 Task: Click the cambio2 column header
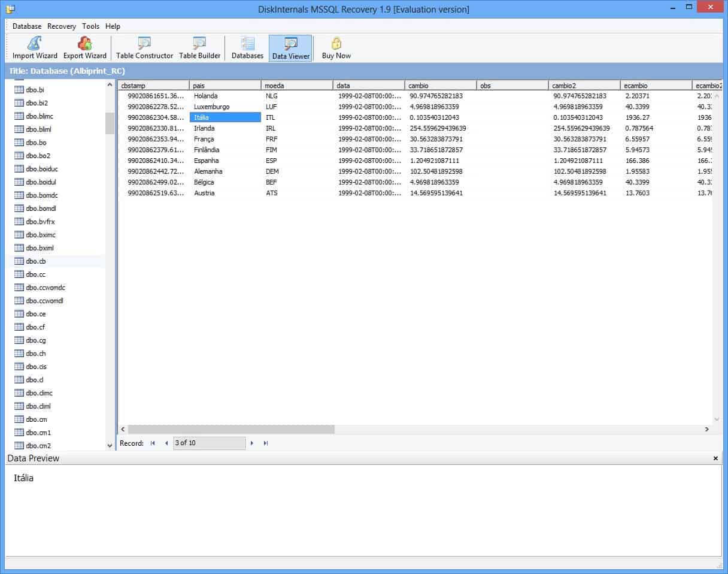(x=584, y=86)
